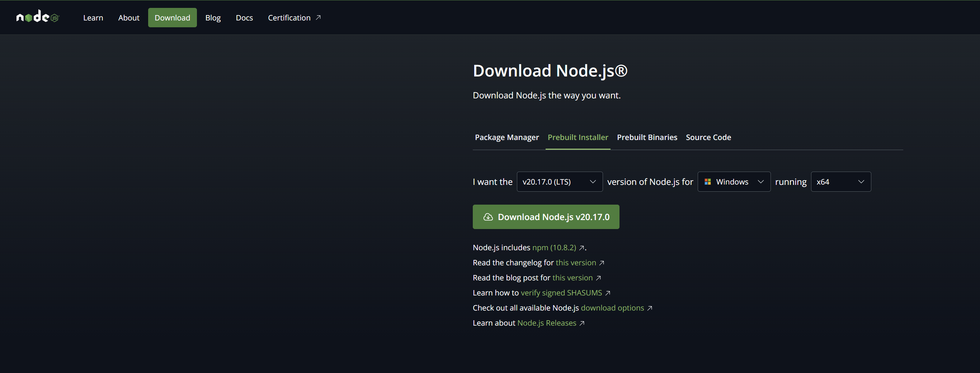Image resolution: width=980 pixels, height=373 pixels.
Task: Switch to the Prebuilt Binaries tab
Action: click(647, 137)
